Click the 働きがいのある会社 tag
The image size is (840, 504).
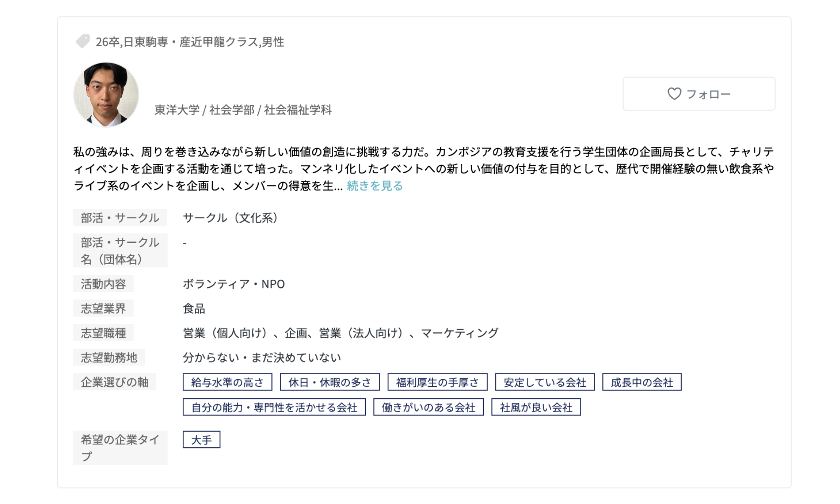click(x=428, y=407)
